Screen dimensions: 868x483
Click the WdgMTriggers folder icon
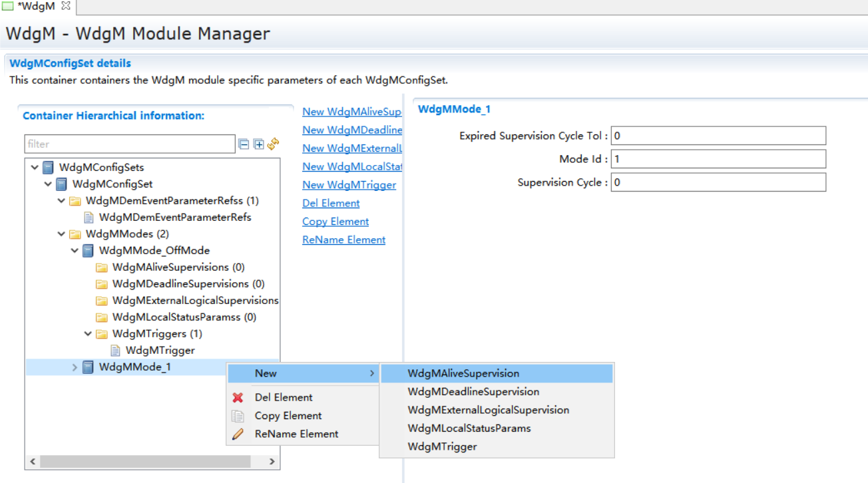tap(101, 334)
